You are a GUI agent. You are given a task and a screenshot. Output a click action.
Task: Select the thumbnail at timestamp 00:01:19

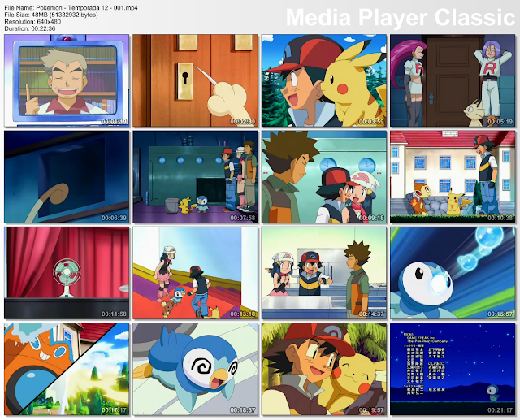pyautogui.click(x=67, y=80)
